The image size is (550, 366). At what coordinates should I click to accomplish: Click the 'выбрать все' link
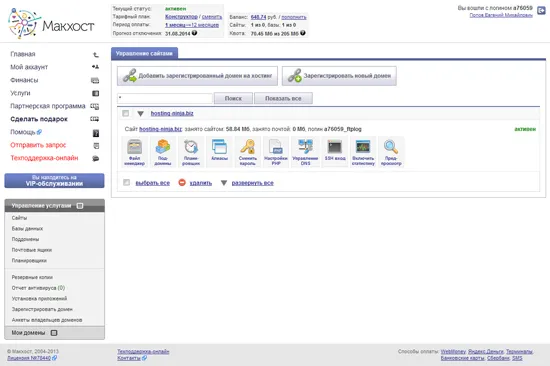click(x=153, y=183)
